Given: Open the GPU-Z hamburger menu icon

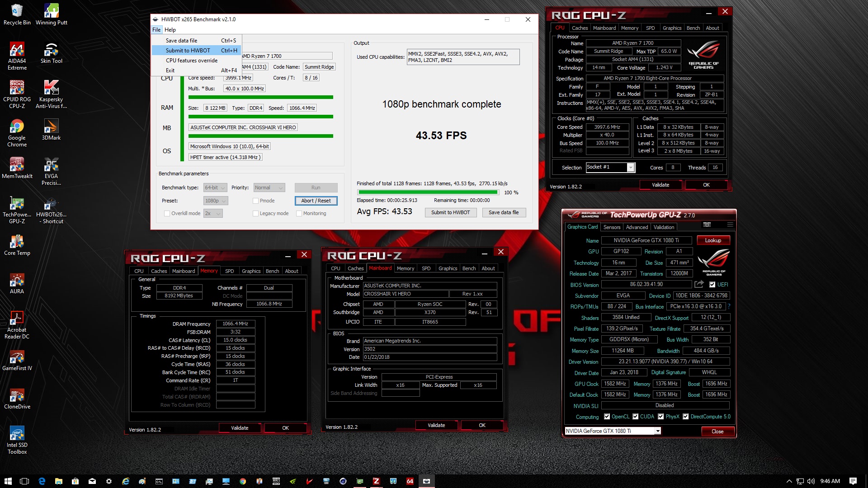Looking at the screenshot, I should (x=730, y=225).
